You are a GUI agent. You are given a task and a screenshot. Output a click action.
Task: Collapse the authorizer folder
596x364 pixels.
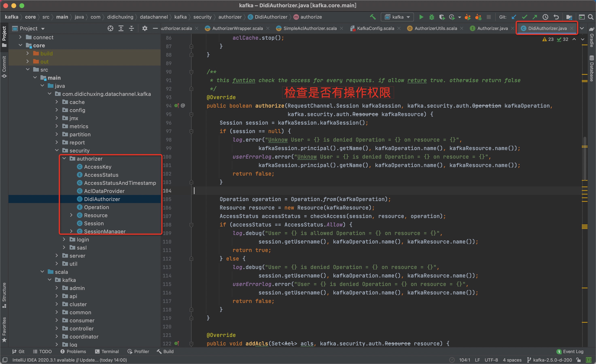(64, 159)
